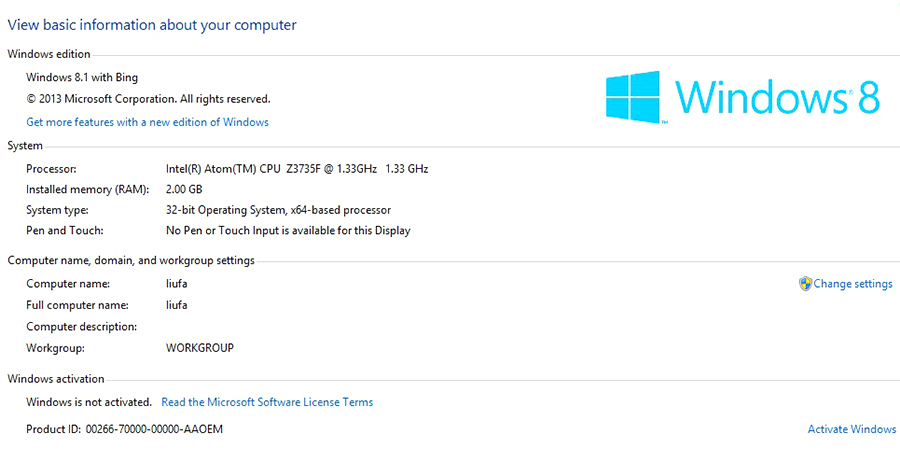The image size is (900, 476).
Task: Click the Windows activation section header
Action: tap(55, 379)
